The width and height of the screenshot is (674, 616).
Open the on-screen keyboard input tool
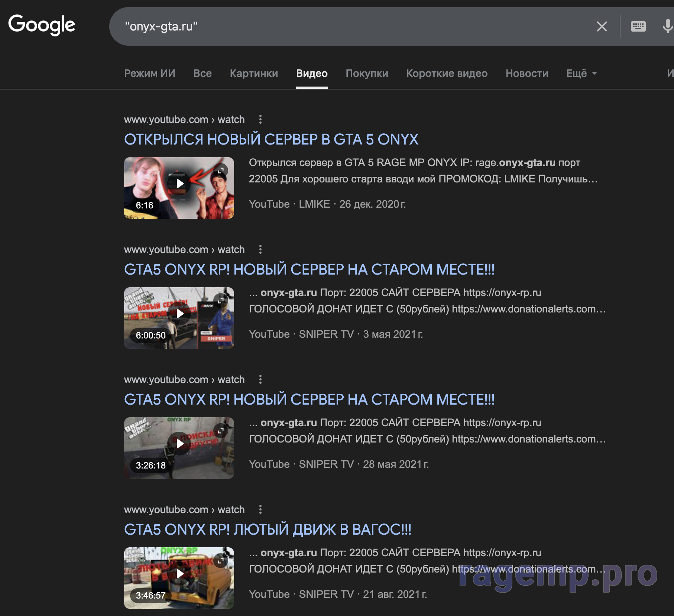pyautogui.click(x=638, y=26)
